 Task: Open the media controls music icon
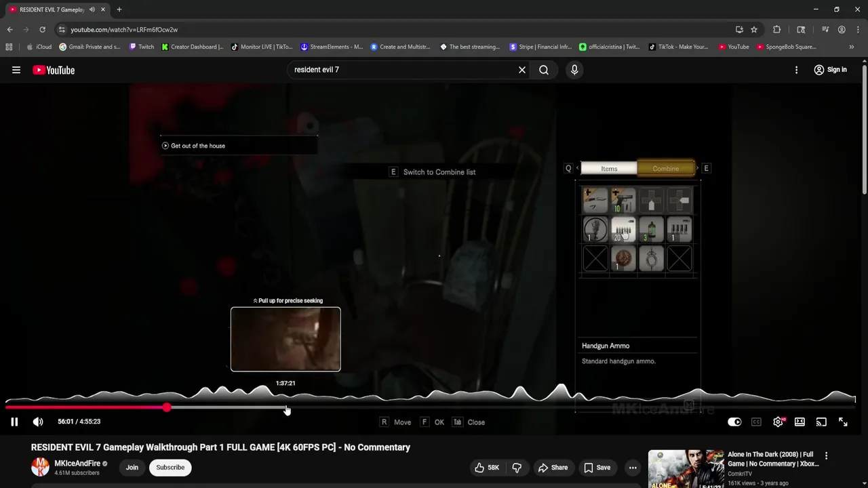coord(825,30)
